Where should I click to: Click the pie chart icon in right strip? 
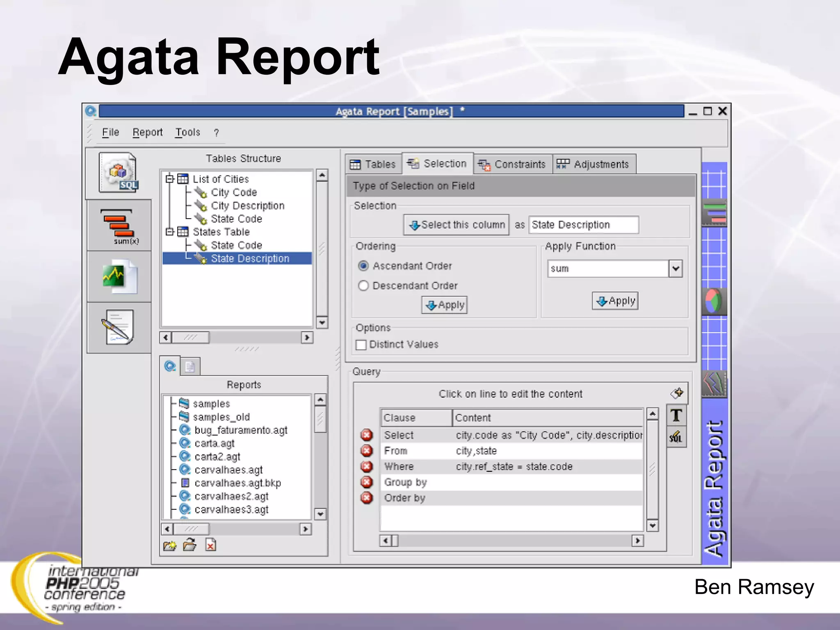[714, 301]
